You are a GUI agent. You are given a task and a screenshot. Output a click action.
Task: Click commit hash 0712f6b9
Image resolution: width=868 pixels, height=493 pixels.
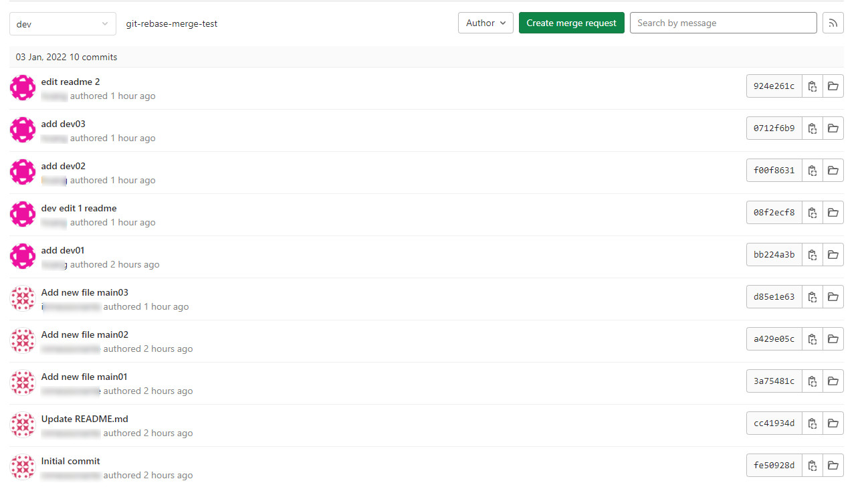click(774, 128)
